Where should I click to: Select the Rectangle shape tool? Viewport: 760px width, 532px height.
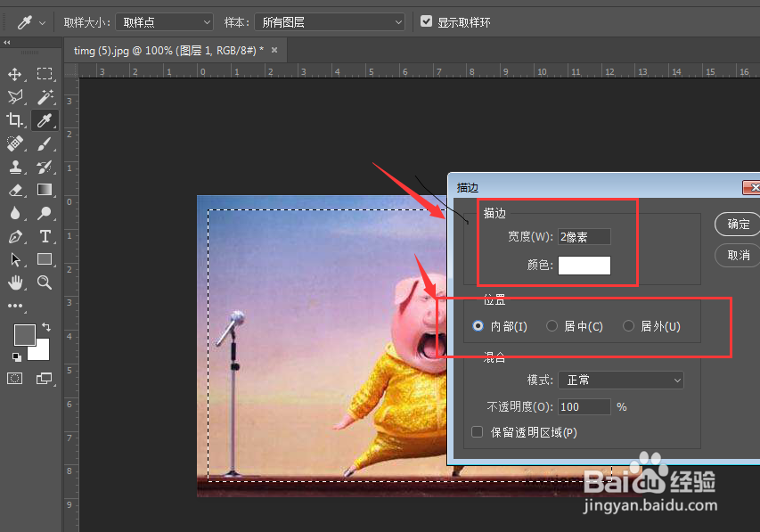pyautogui.click(x=45, y=259)
